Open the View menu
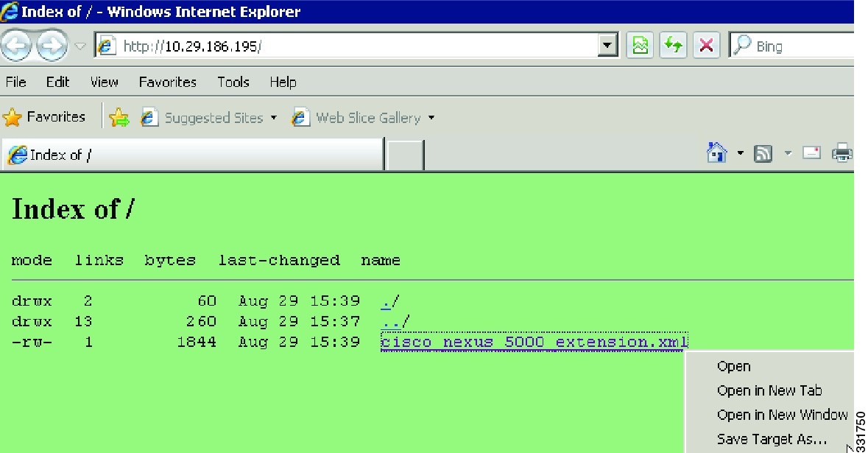 (x=104, y=82)
